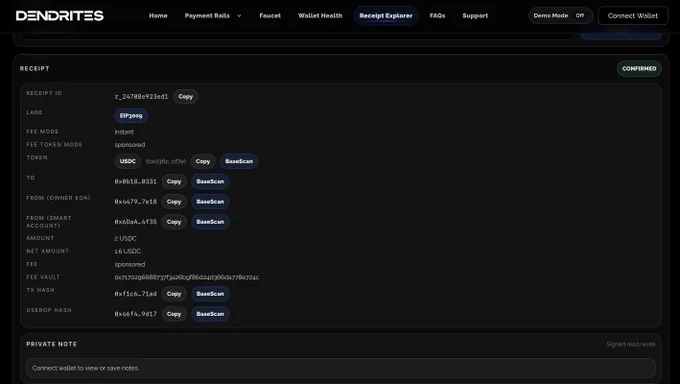Viewport: 680px width, 384px height.
Task: Click the USDC token badge
Action: click(128, 161)
